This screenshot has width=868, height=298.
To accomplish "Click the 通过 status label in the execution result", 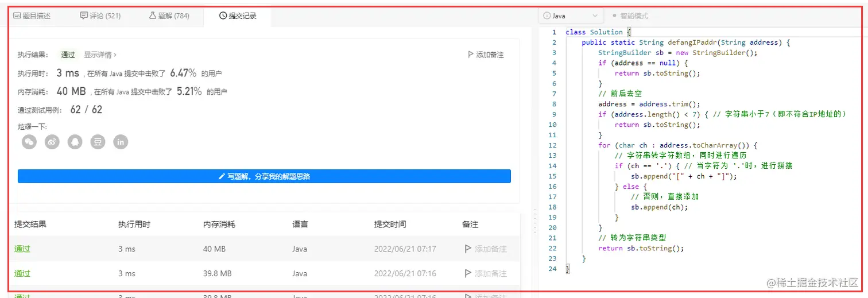I will [68, 55].
